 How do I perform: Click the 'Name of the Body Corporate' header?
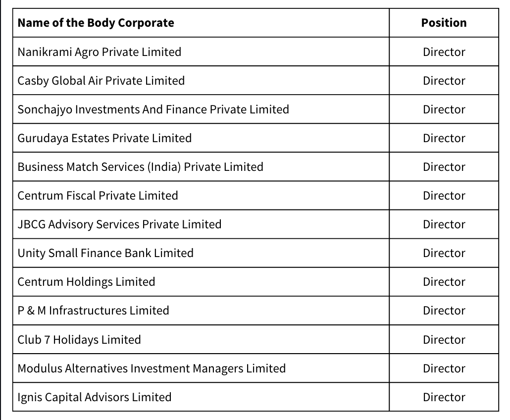click(x=96, y=23)
